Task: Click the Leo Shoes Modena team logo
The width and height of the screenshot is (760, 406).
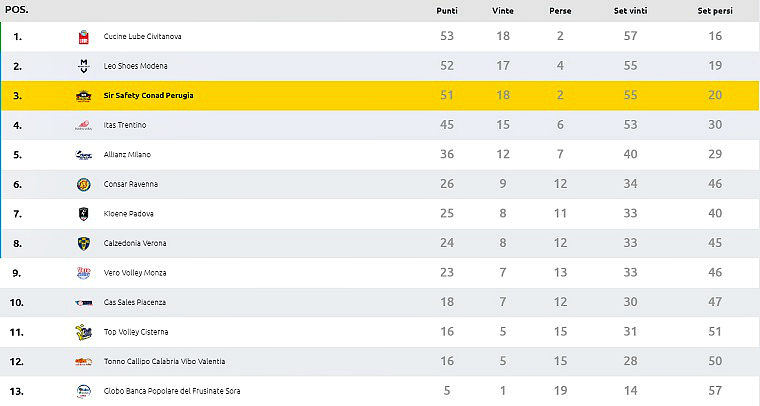Action: click(x=83, y=66)
